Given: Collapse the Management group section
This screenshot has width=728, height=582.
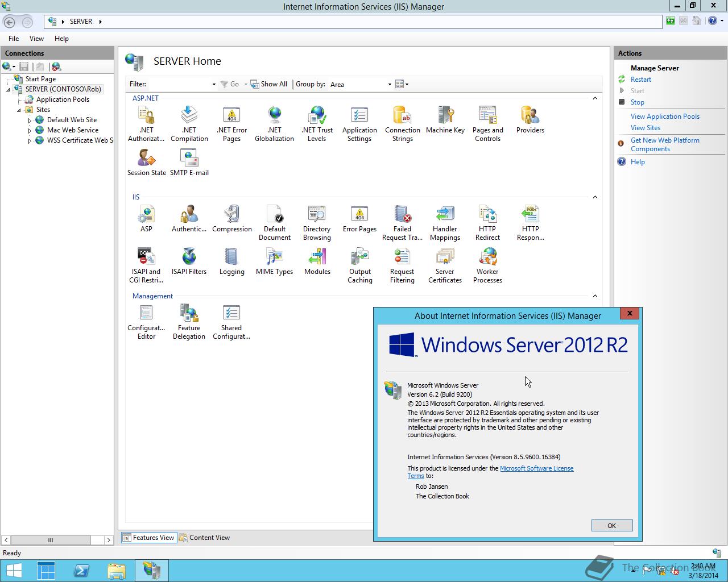Looking at the screenshot, I should pos(595,296).
